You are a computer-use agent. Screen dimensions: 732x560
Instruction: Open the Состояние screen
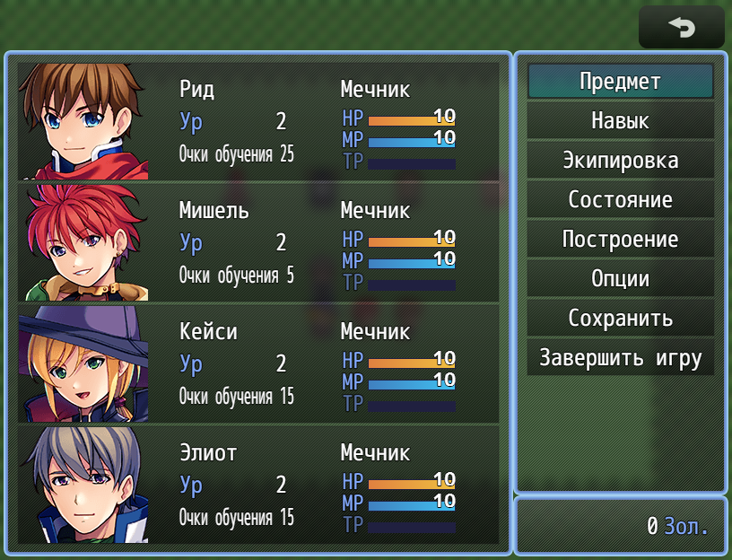click(621, 199)
